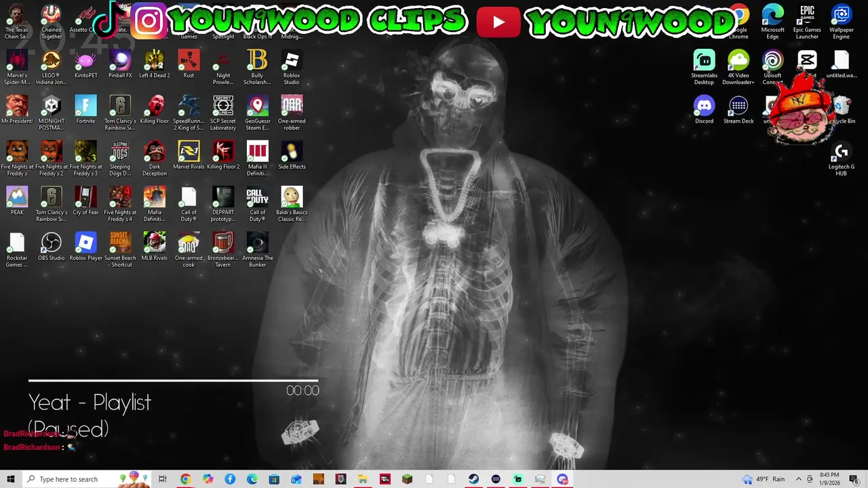Open the 49°F Rain weather widget
Image resolution: width=868 pixels, height=488 pixels.
pyautogui.click(x=764, y=479)
